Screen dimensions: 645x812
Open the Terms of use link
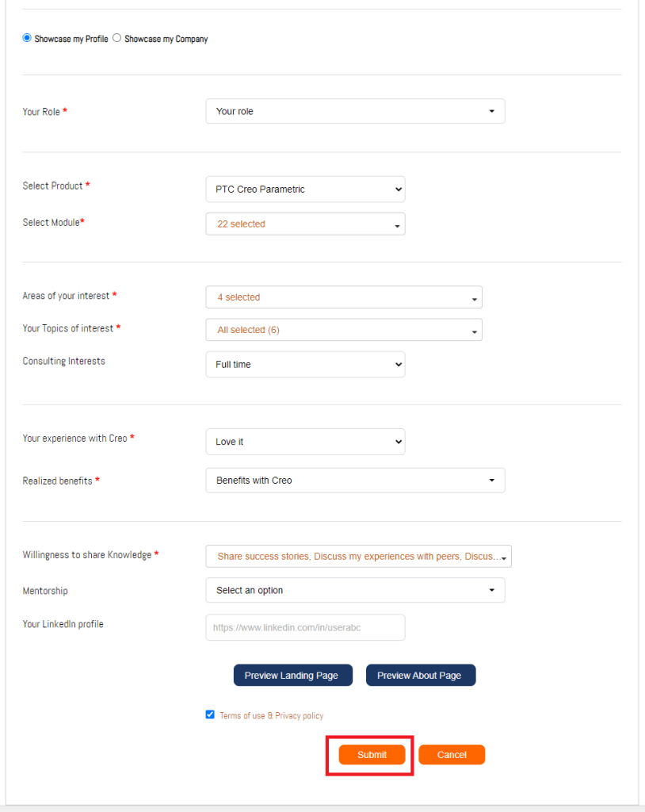pos(242,716)
